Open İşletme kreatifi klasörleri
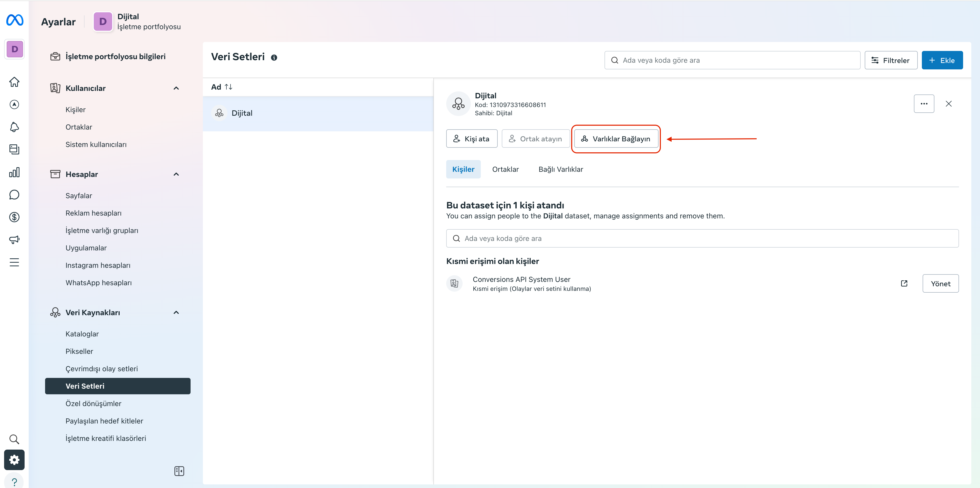 point(106,438)
